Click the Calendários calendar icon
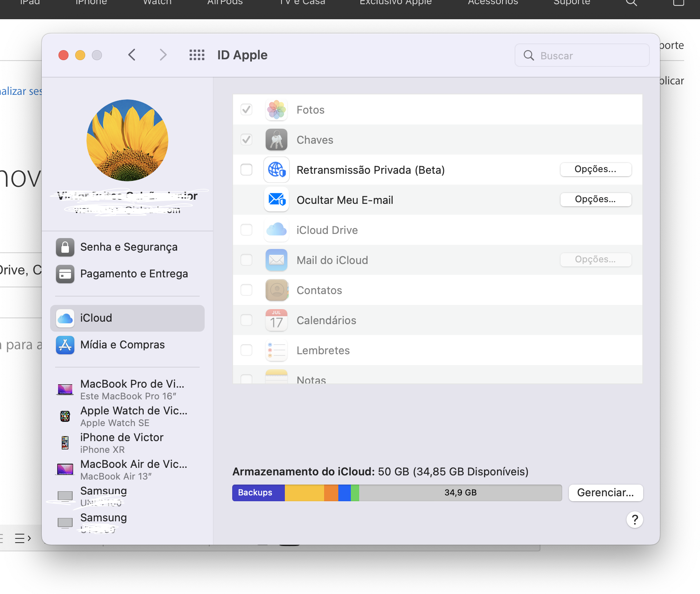The height and width of the screenshot is (594, 700). [x=276, y=320]
